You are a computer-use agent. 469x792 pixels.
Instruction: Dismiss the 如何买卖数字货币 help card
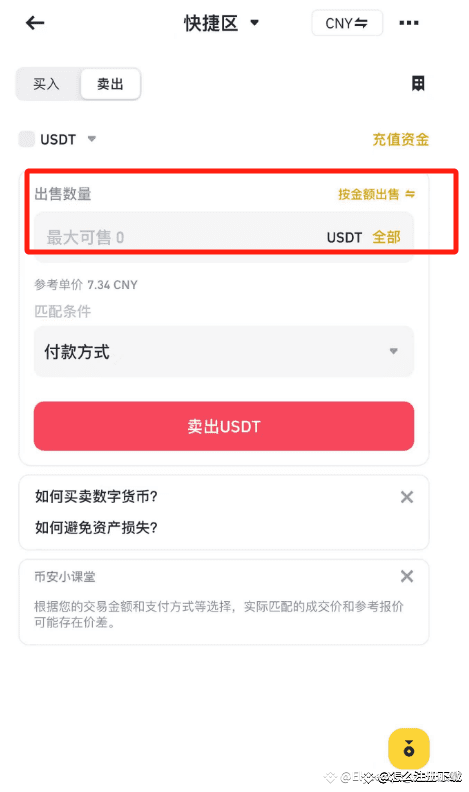(x=407, y=497)
